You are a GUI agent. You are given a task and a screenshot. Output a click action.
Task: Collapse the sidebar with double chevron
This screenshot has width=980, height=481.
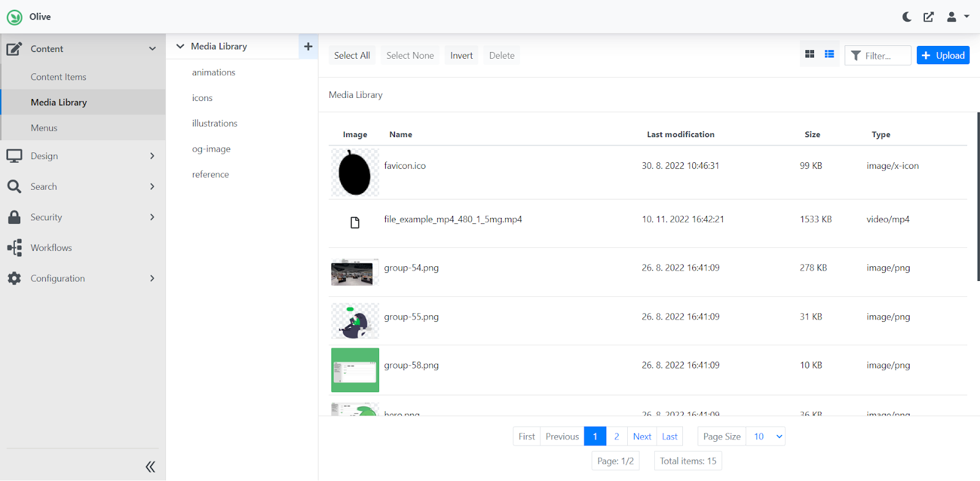pos(150,467)
